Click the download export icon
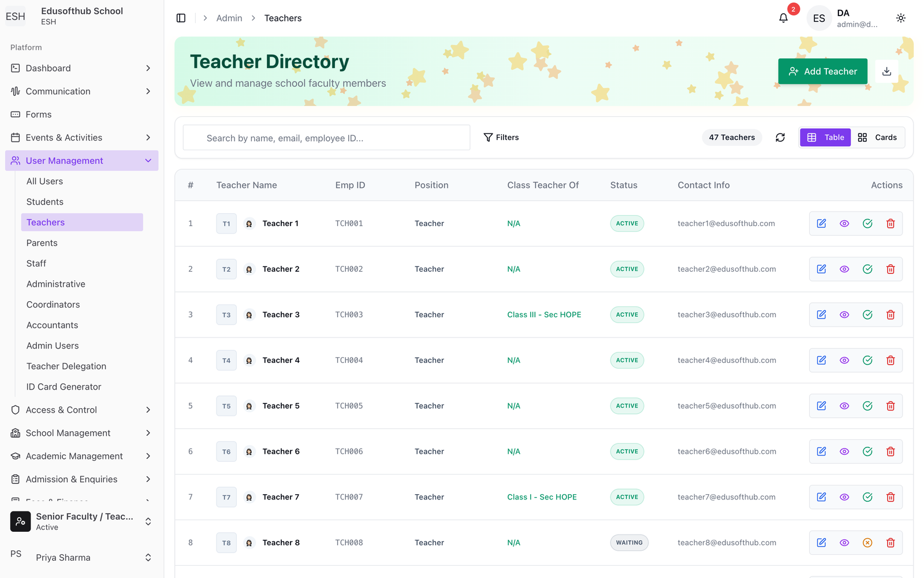Screen dimensions: 924x578 [x=886, y=71]
